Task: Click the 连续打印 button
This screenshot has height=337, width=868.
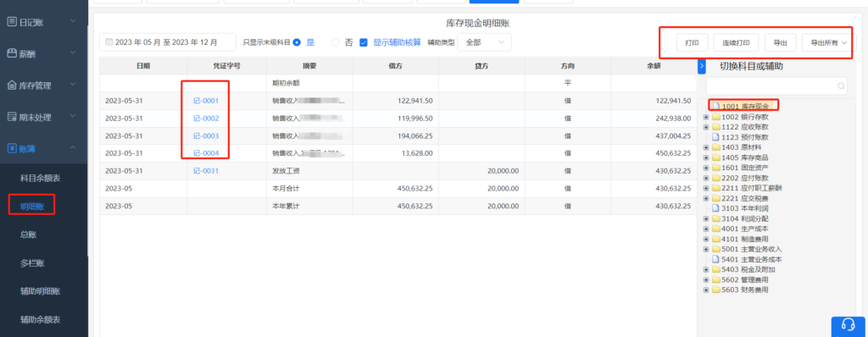Action: (x=737, y=42)
